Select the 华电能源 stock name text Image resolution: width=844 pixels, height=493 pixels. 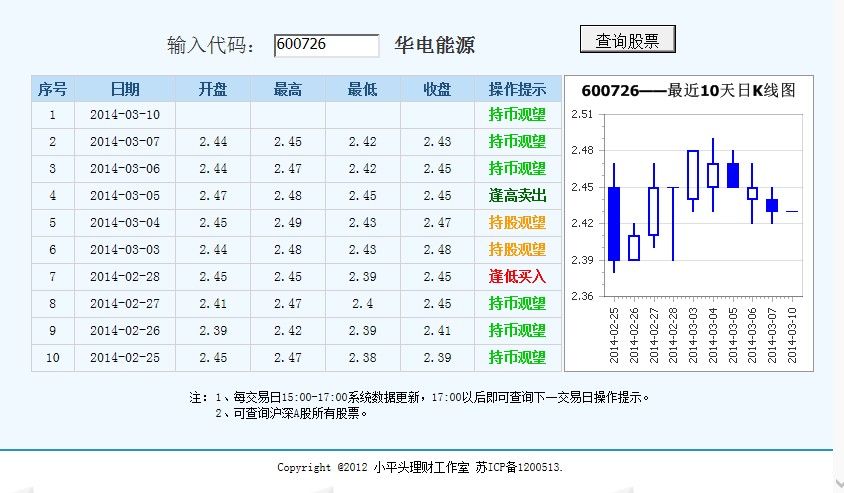(x=434, y=45)
